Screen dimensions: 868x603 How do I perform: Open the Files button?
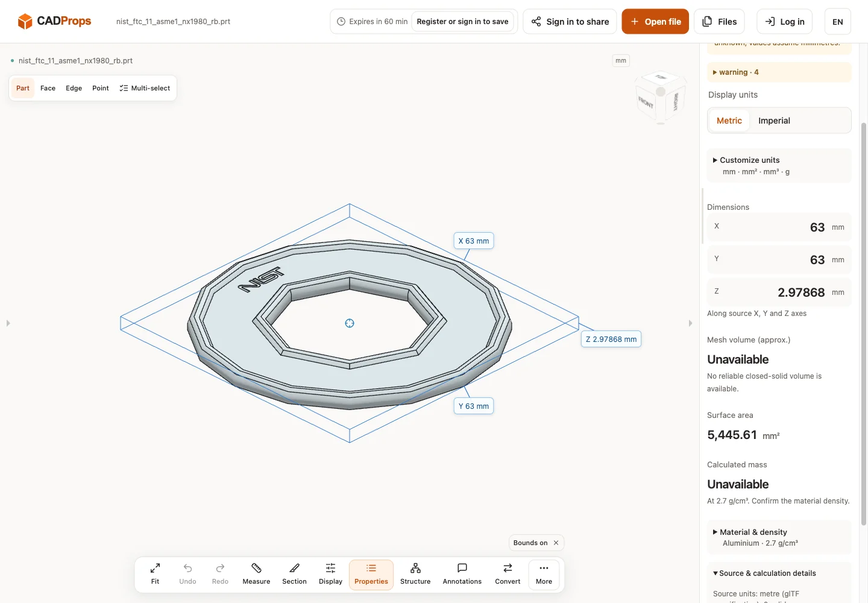coord(720,22)
